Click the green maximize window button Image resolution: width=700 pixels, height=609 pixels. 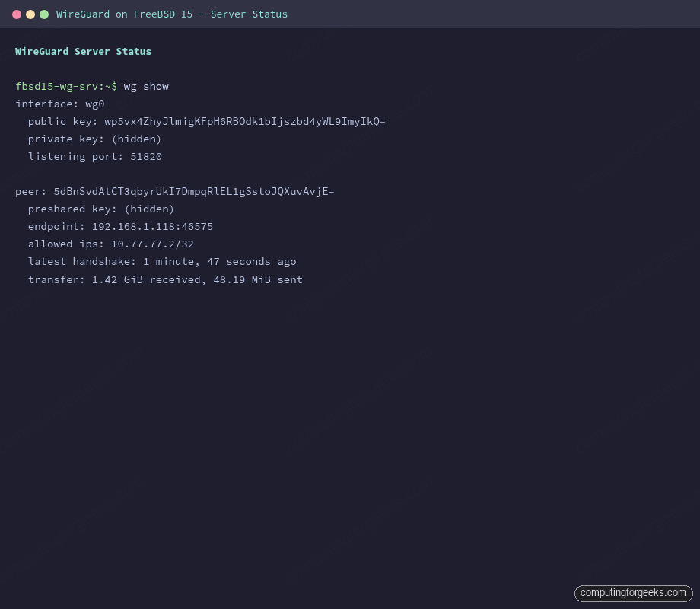[x=44, y=14]
